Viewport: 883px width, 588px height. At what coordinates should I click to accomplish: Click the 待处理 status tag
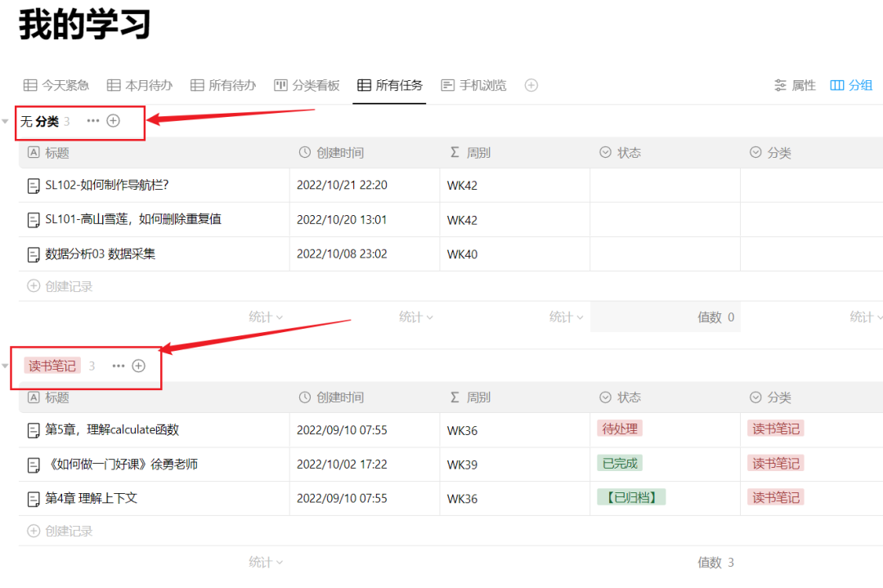coord(620,429)
